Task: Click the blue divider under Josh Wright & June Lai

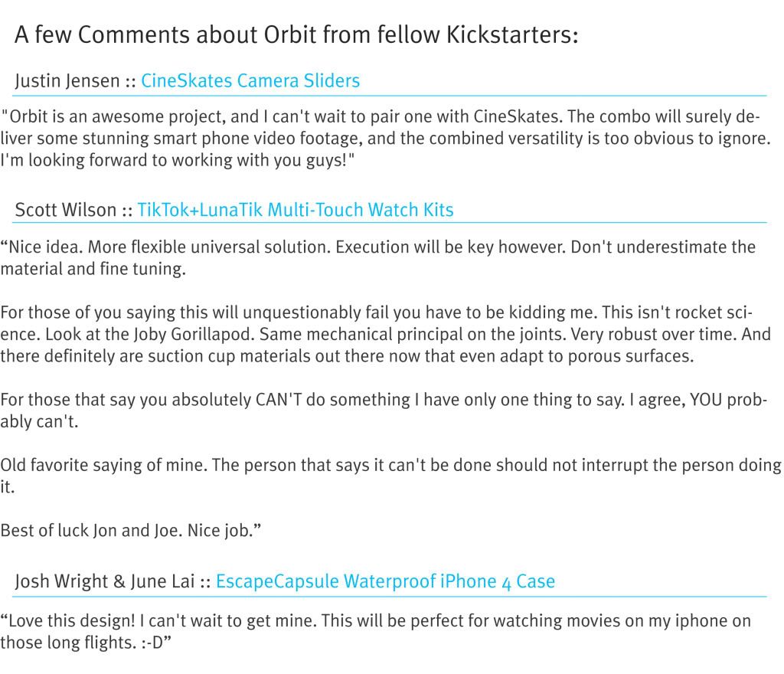Action: [390, 596]
